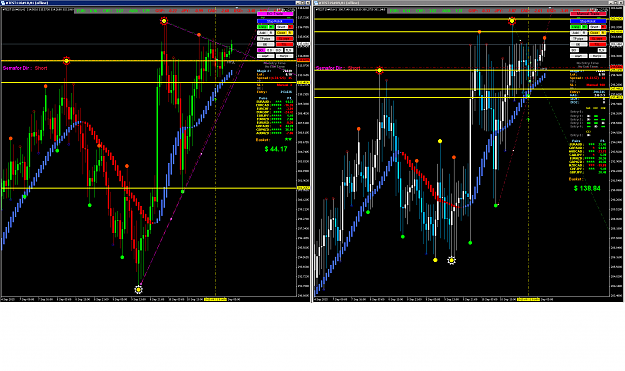Click the blue button below BO Trade in left chart
The width and height of the screenshot is (625, 371).
coord(275,21)
